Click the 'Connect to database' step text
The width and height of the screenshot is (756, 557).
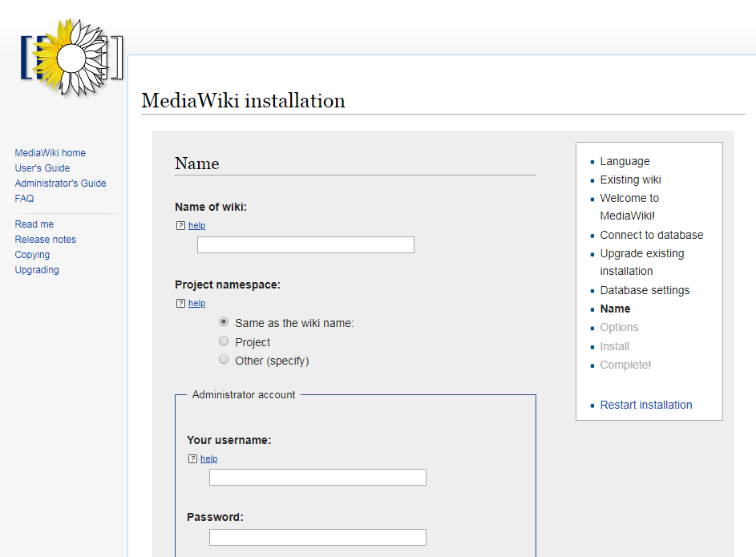[652, 235]
